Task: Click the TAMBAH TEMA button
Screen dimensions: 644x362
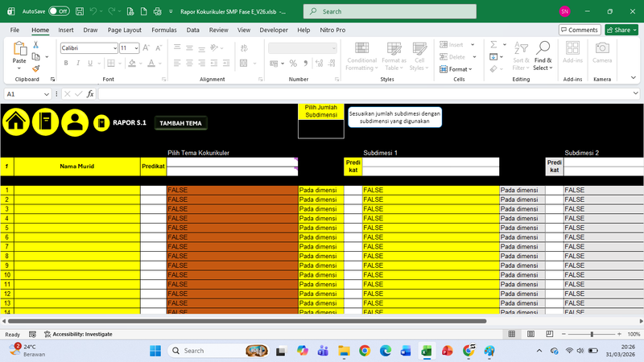Action: 181,123
